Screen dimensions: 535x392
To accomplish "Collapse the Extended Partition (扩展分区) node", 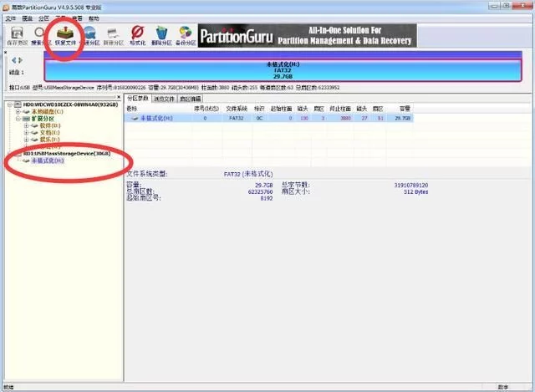I will 18,119.
